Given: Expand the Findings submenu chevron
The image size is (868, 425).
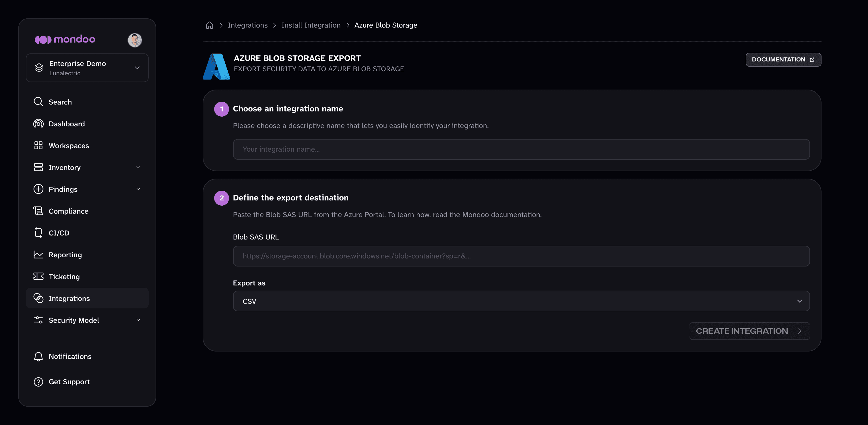Looking at the screenshot, I should [138, 189].
